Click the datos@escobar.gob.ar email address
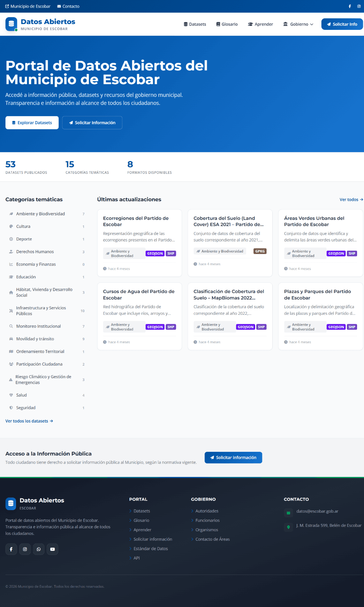Screen dimensions: 364x607 317,511
